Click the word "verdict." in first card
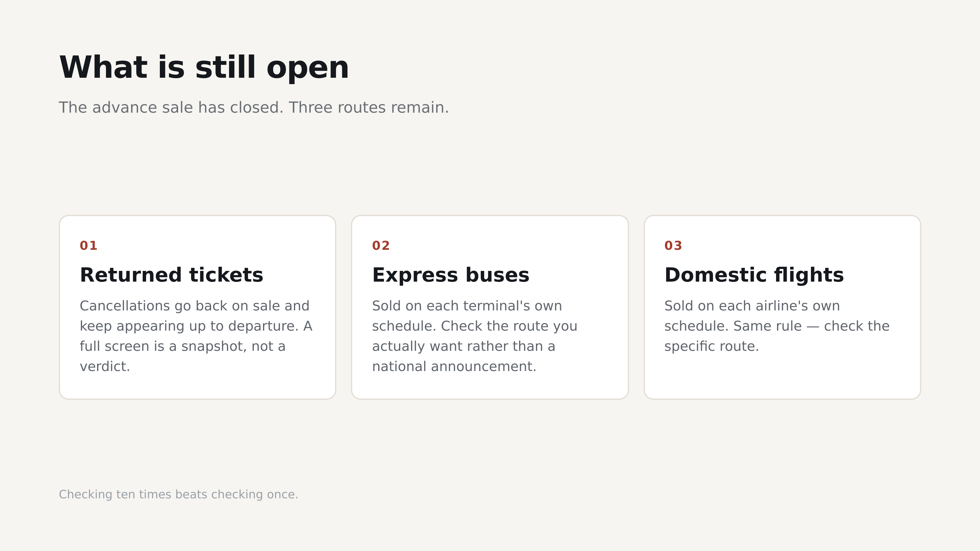980x551 pixels. pyautogui.click(x=105, y=367)
